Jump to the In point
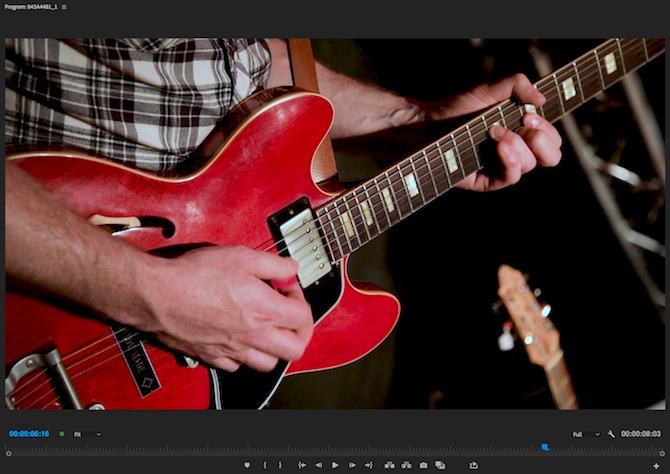 click(302, 465)
